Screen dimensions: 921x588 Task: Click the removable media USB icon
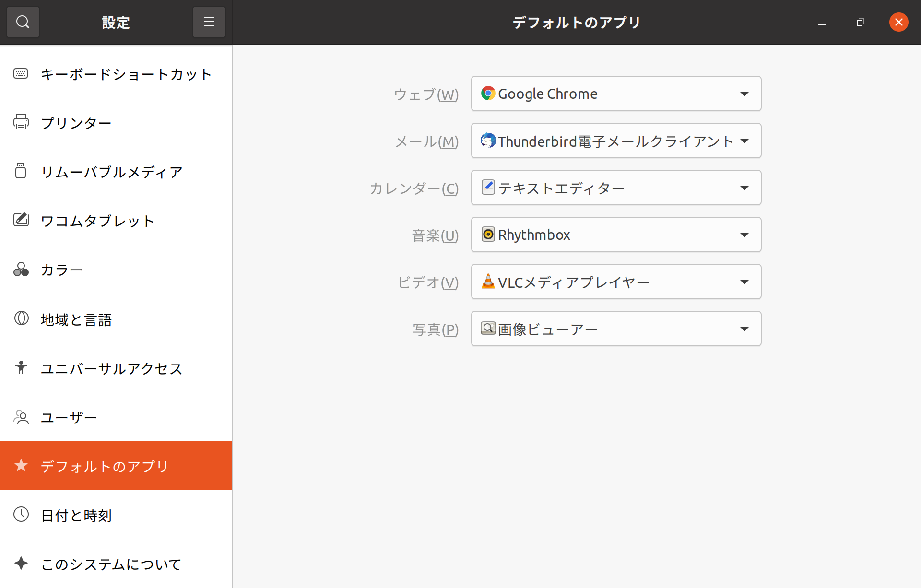point(21,171)
